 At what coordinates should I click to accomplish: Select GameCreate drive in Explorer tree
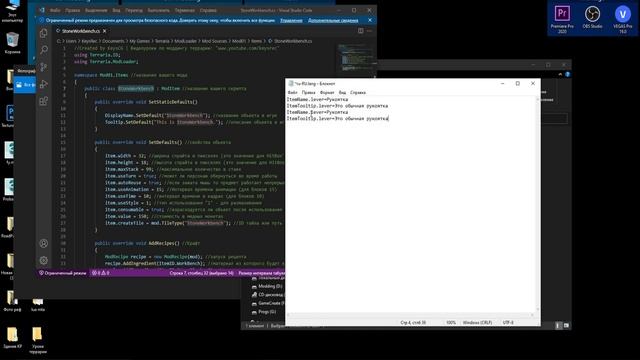tap(268, 303)
